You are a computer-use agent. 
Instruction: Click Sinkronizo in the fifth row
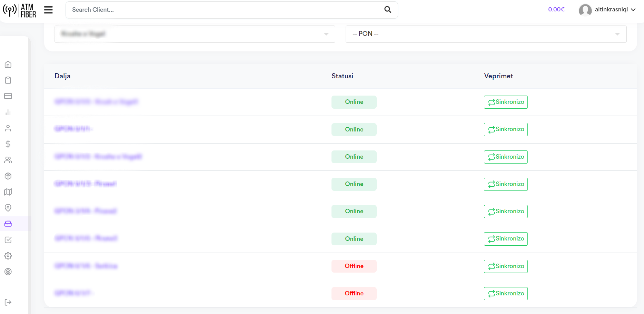click(506, 212)
